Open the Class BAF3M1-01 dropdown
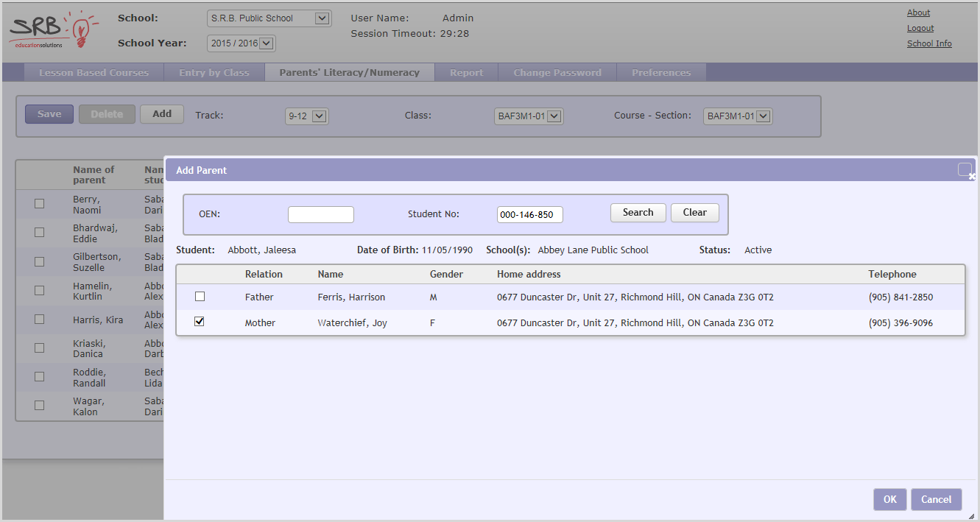The image size is (980, 522). coord(529,116)
